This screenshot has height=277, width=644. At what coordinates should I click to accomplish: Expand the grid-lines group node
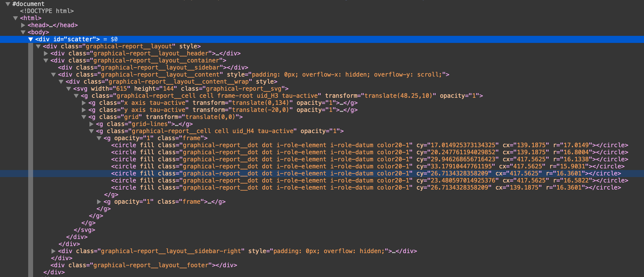point(91,124)
